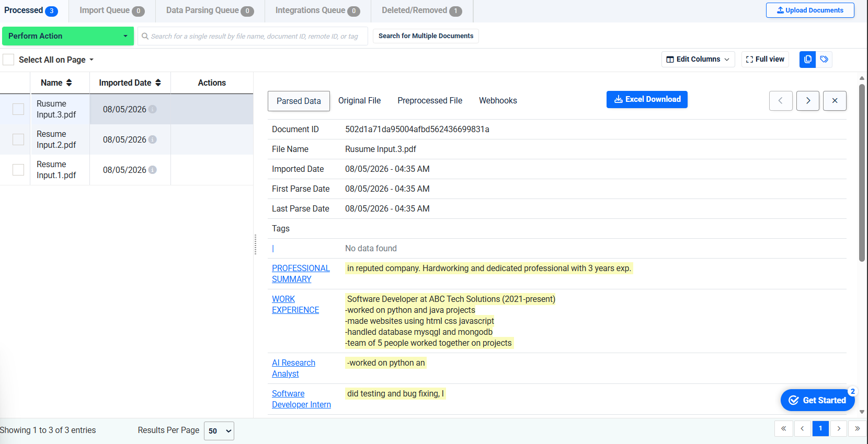Open Edit Columns dropdown
This screenshot has height=444, width=868.
[698, 59]
